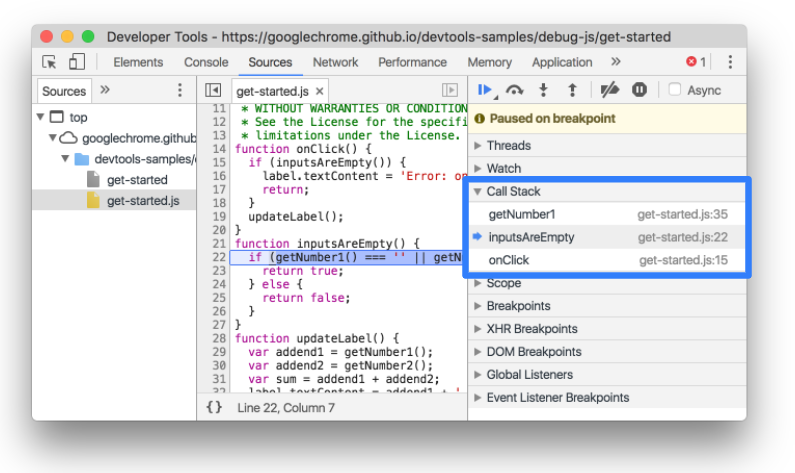Resume script execution
Image resolution: width=795 pixels, height=473 pixels.
pyautogui.click(x=486, y=90)
